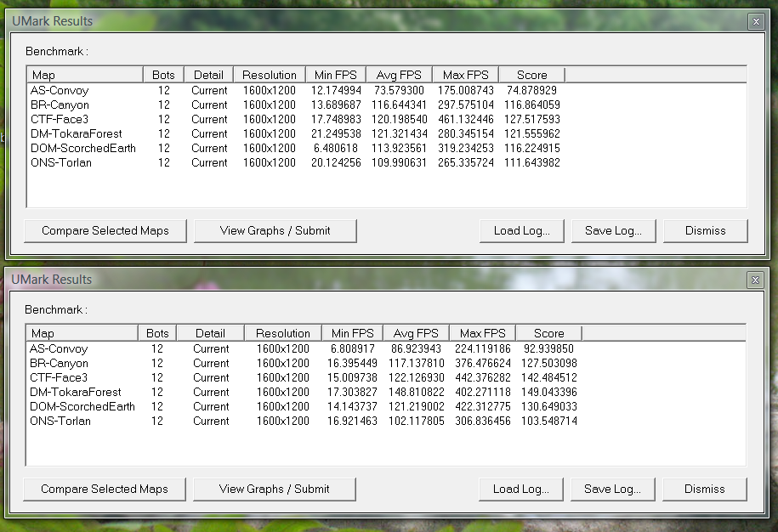Click score value 92.939850

tap(548, 349)
